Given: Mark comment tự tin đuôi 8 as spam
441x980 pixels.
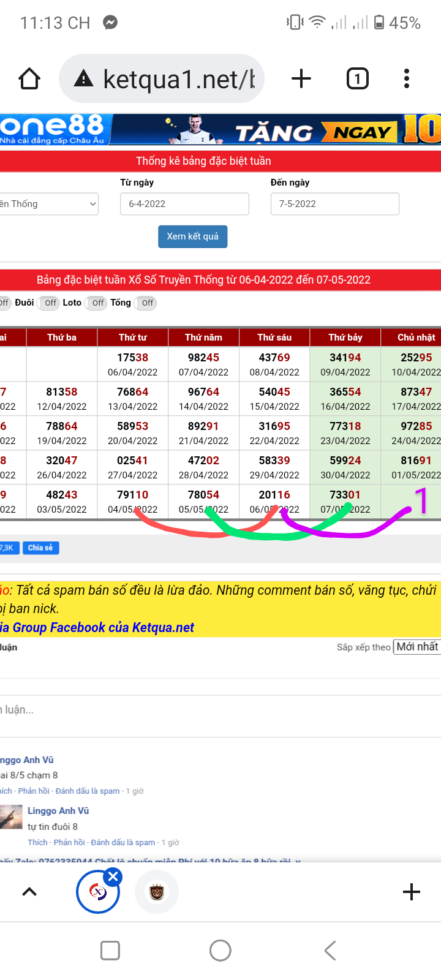Looking at the screenshot, I should coord(123,842).
